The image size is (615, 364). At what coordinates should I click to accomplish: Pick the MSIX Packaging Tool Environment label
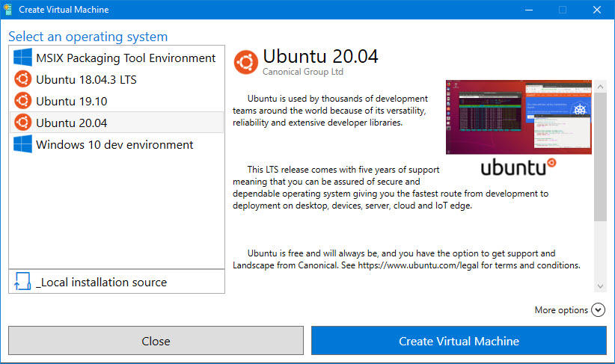click(x=126, y=58)
